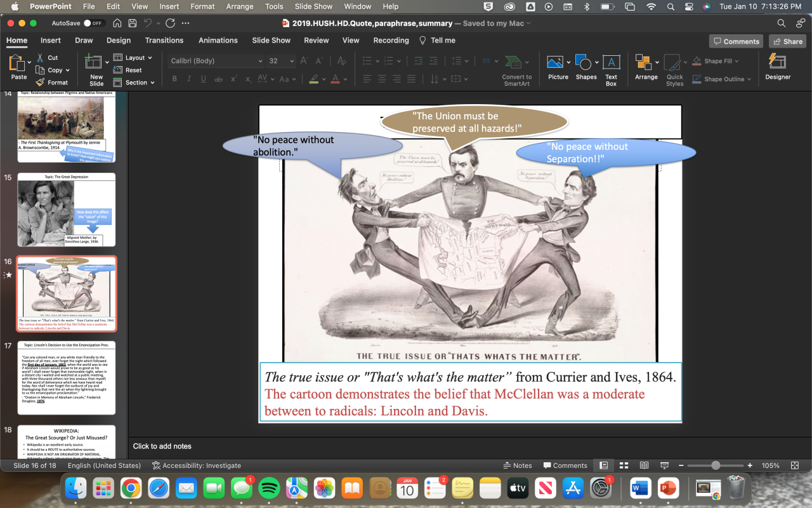The height and width of the screenshot is (508, 812).
Task: Click the Tell me search box
Action: coord(437,40)
